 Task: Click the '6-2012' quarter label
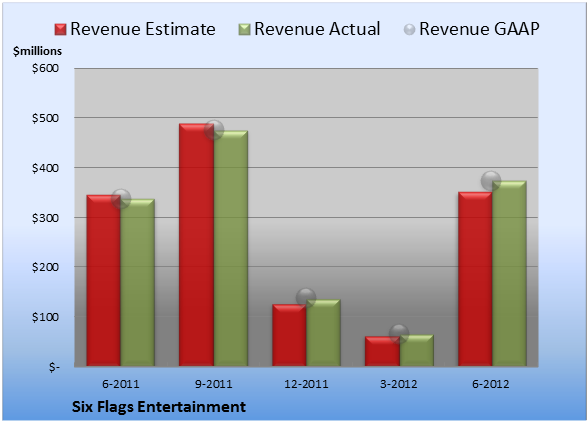tap(491, 384)
